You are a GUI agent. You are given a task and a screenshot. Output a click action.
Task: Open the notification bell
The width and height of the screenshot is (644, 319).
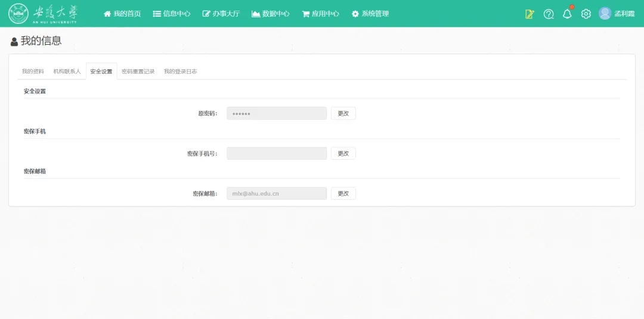click(x=567, y=14)
